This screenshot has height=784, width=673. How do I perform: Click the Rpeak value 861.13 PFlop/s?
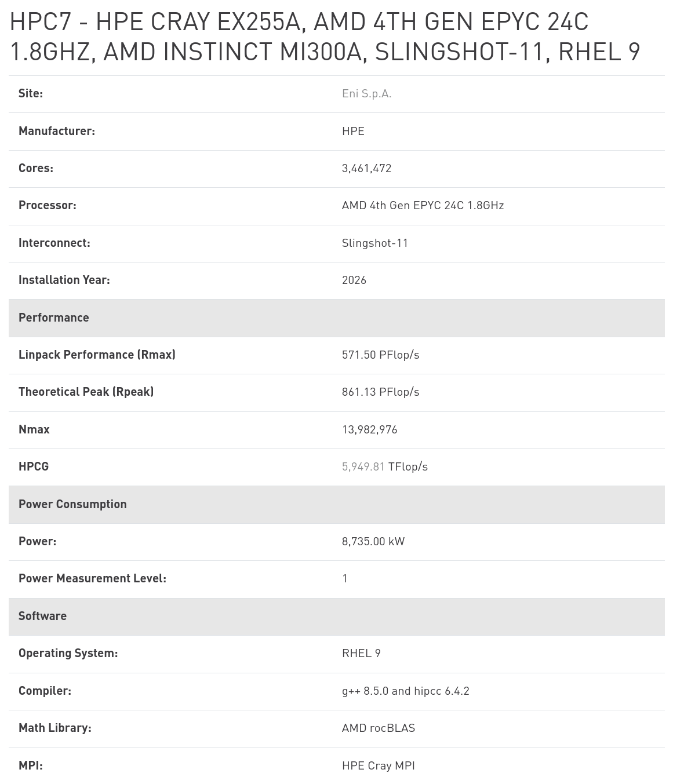point(381,392)
